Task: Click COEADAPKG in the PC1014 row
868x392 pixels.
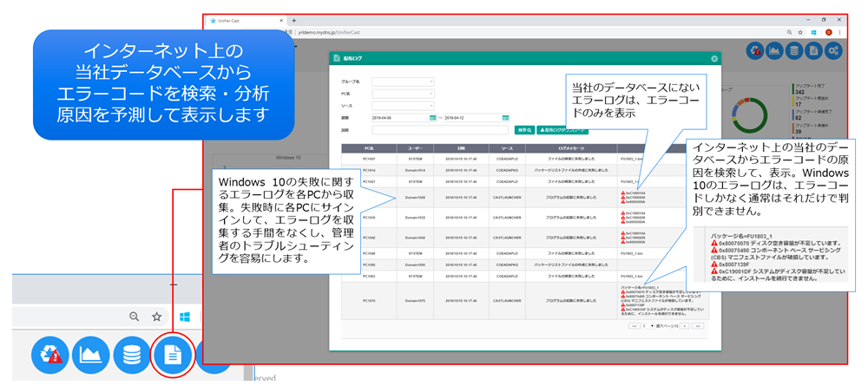Action: click(x=507, y=170)
